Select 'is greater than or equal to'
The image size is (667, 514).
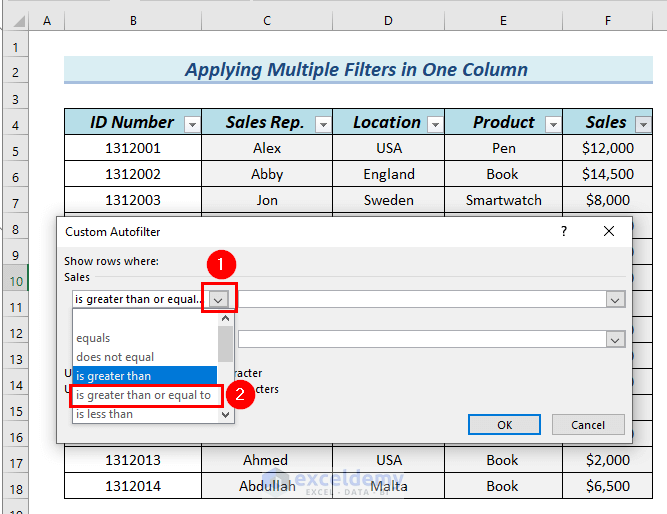click(144, 395)
